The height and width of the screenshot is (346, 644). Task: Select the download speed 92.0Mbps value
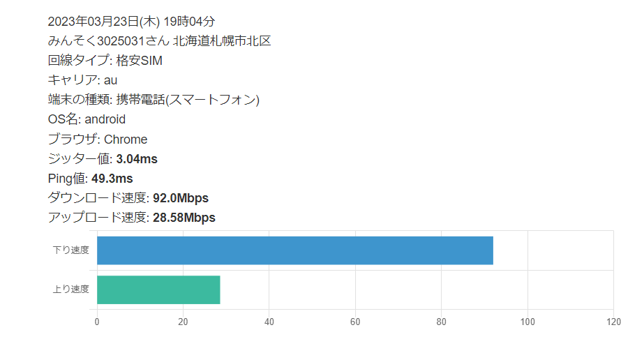coord(180,197)
